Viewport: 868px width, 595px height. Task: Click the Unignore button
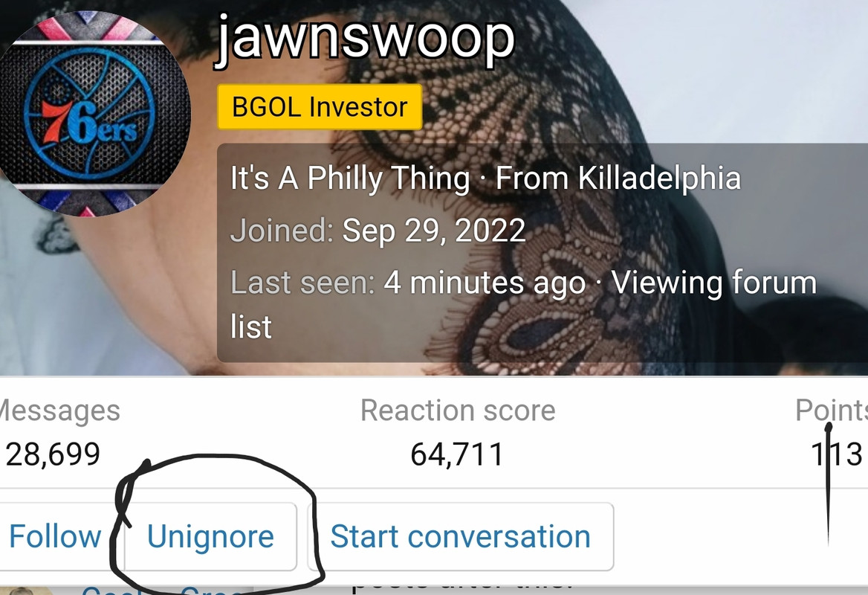[210, 536]
